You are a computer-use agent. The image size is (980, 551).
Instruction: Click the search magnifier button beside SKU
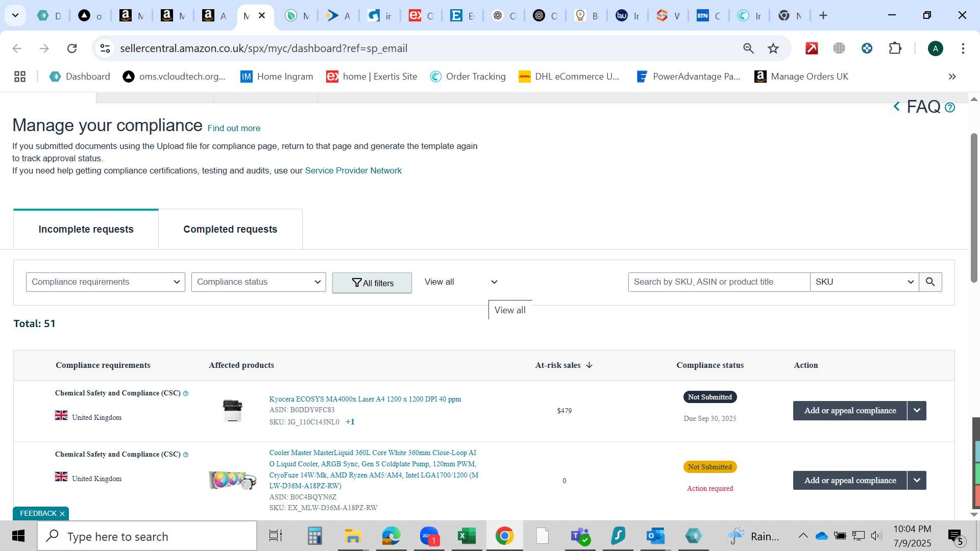[x=930, y=282]
